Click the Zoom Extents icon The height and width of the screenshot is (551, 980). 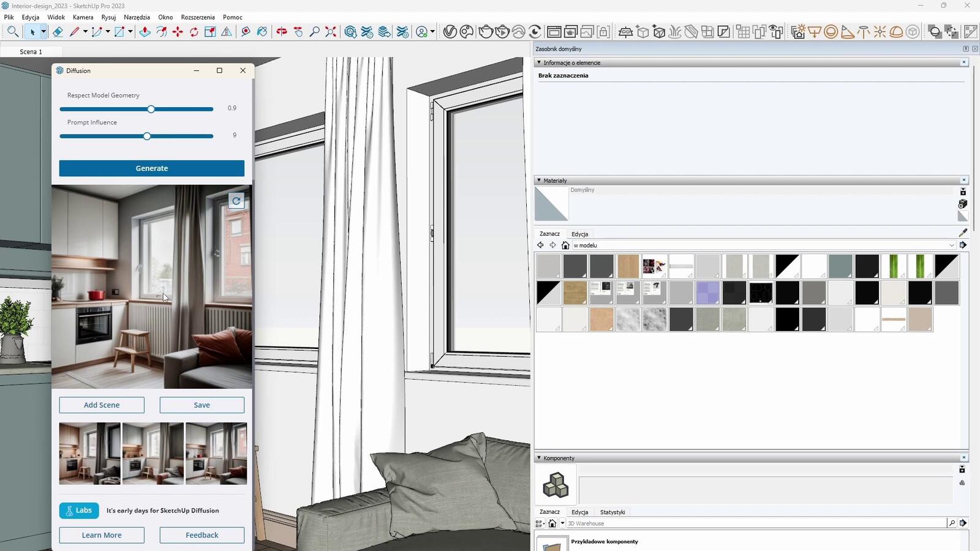[331, 32]
